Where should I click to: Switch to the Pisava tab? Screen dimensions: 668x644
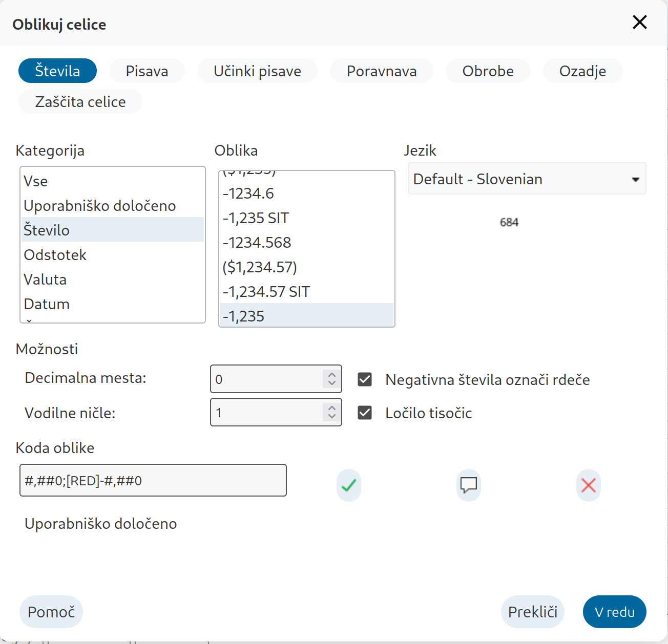tap(147, 71)
